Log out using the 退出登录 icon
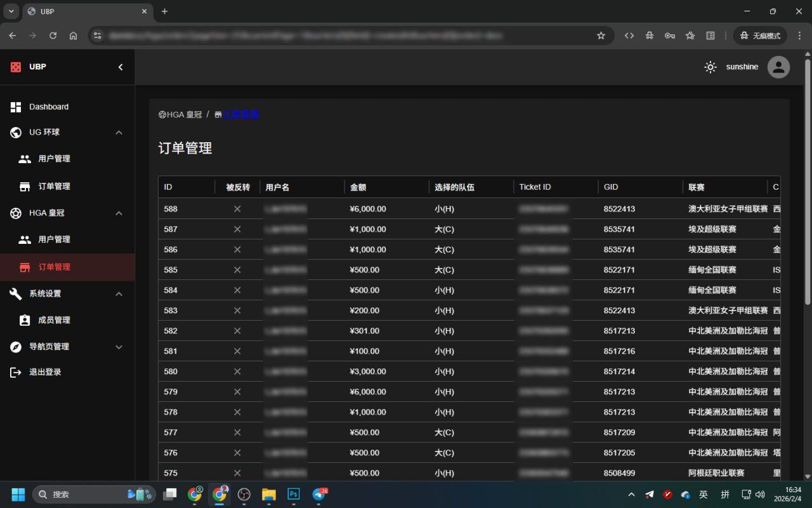 pos(16,372)
